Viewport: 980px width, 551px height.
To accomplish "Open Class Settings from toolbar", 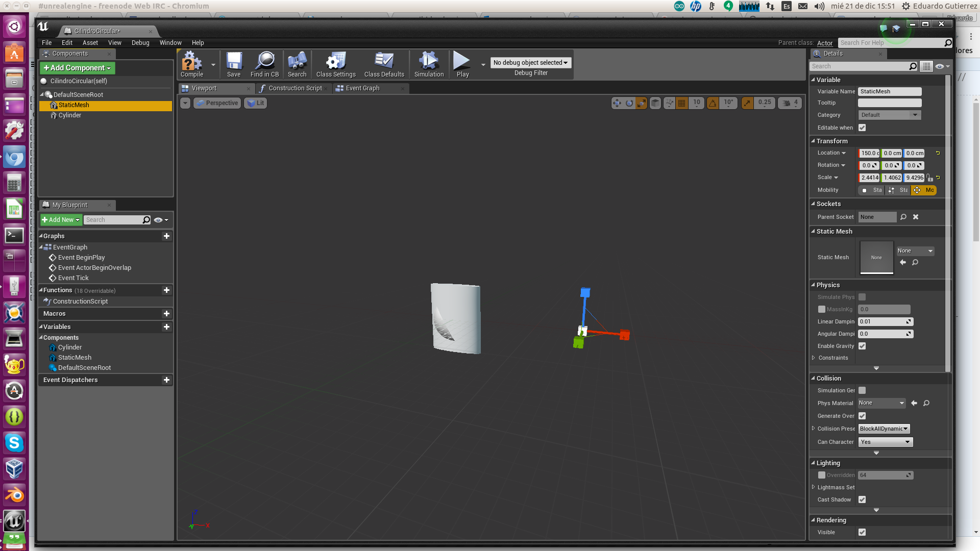I will [x=336, y=64].
